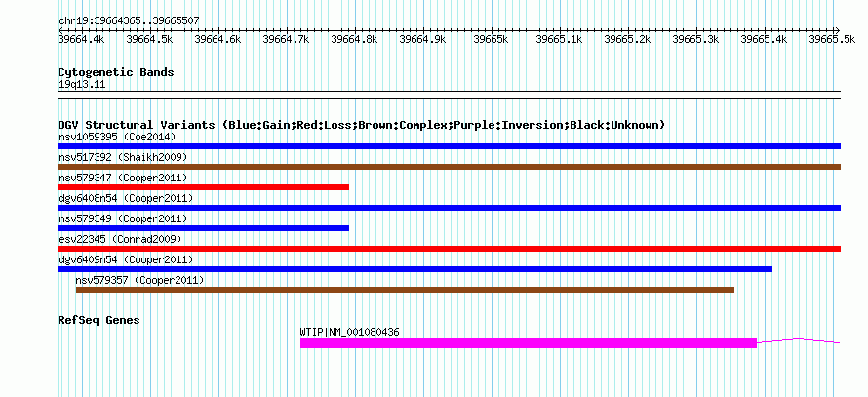Click the dgv6409n54 (Cooper2011) label
This screenshot has width=868, height=397.
(126, 259)
